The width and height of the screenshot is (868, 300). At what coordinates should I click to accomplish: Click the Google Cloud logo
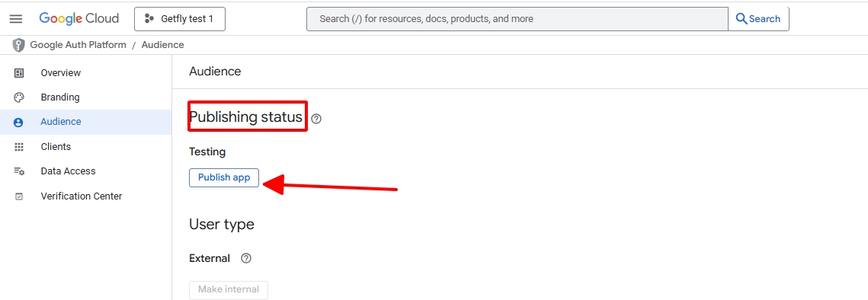pos(79,18)
